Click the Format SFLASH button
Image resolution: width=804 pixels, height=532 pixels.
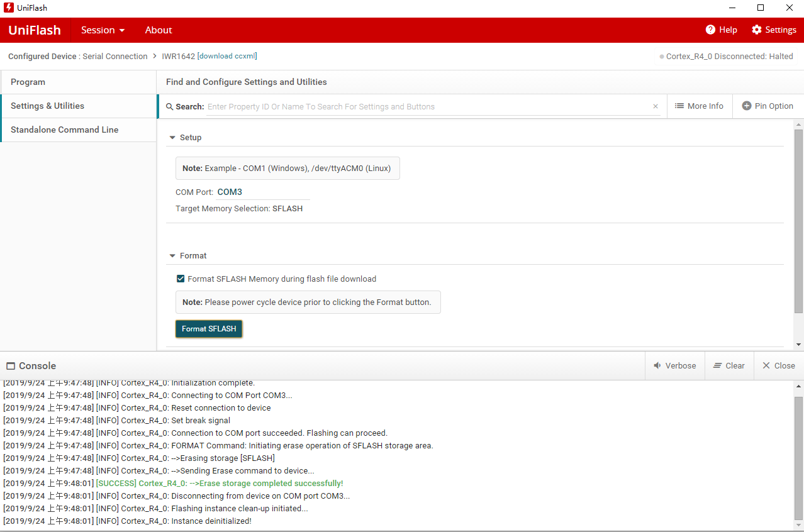[x=209, y=329]
